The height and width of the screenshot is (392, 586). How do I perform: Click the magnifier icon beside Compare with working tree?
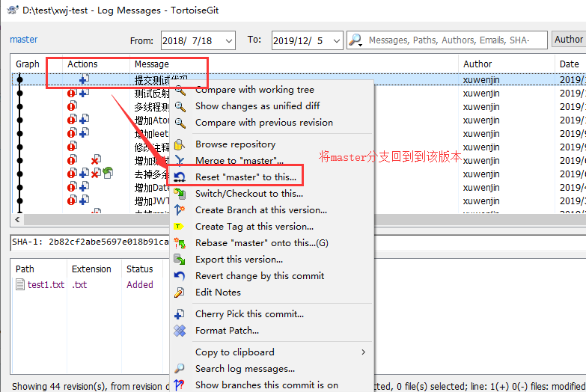(x=180, y=90)
